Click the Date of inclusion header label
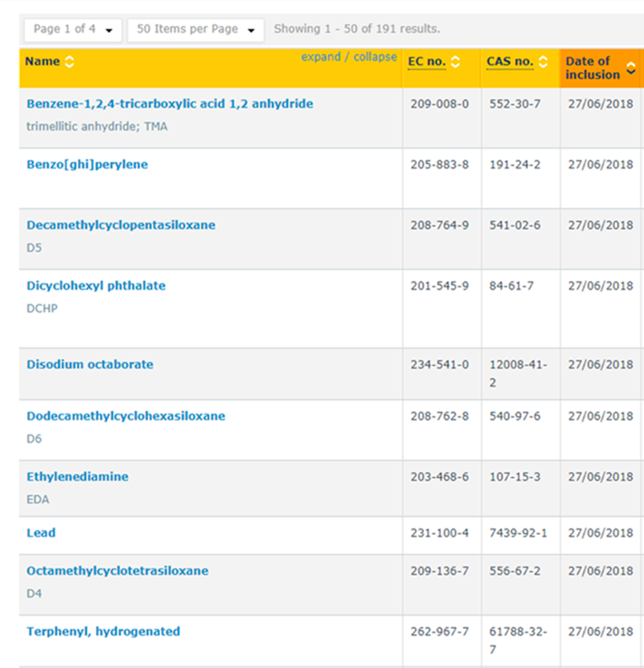 (x=591, y=68)
